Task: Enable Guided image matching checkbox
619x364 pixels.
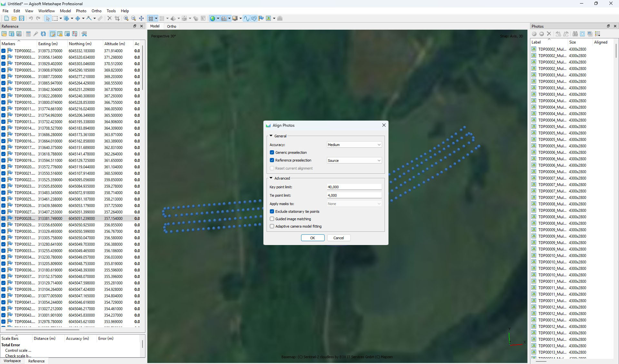Action: coord(272,219)
